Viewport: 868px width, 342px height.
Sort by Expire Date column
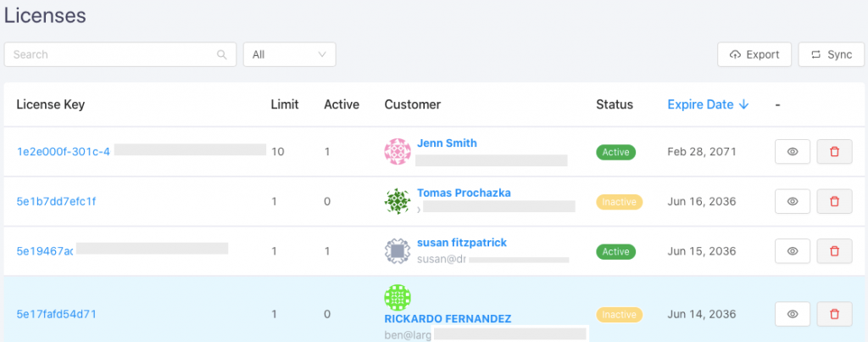[708, 104]
